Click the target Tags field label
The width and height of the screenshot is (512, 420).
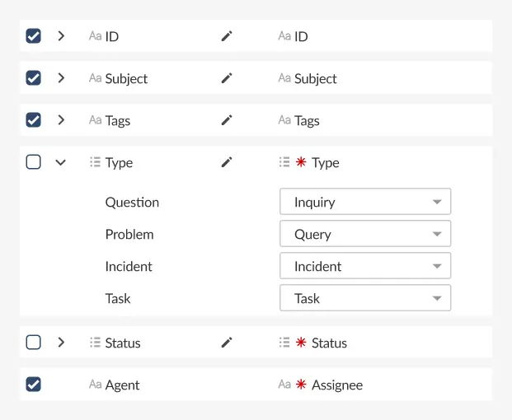click(307, 120)
